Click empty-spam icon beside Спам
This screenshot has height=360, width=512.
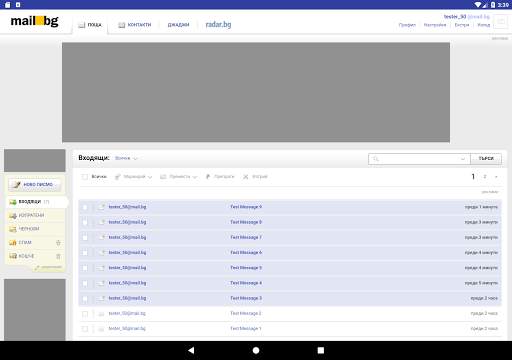(x=58, y=243)
